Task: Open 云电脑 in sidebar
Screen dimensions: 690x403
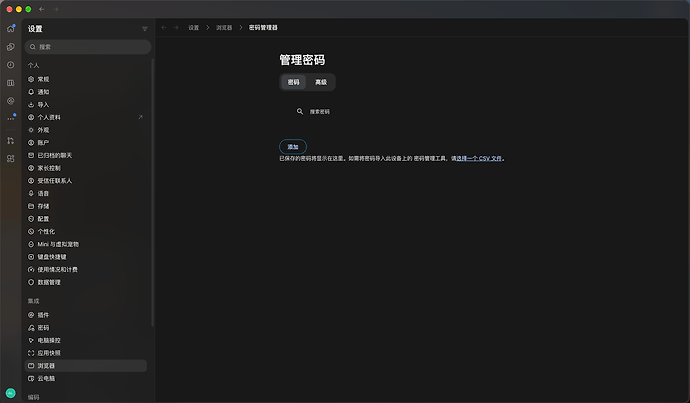Action: pos(86,378)
